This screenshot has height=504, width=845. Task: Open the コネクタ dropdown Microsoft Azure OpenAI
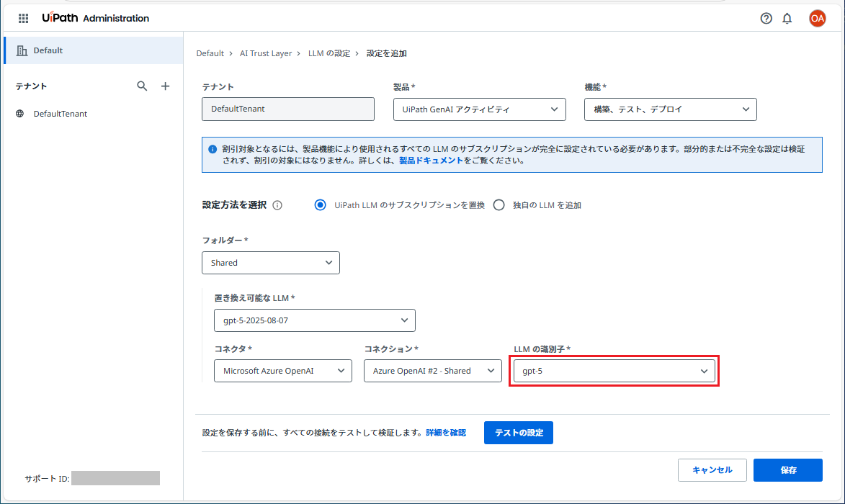point(283,371)
